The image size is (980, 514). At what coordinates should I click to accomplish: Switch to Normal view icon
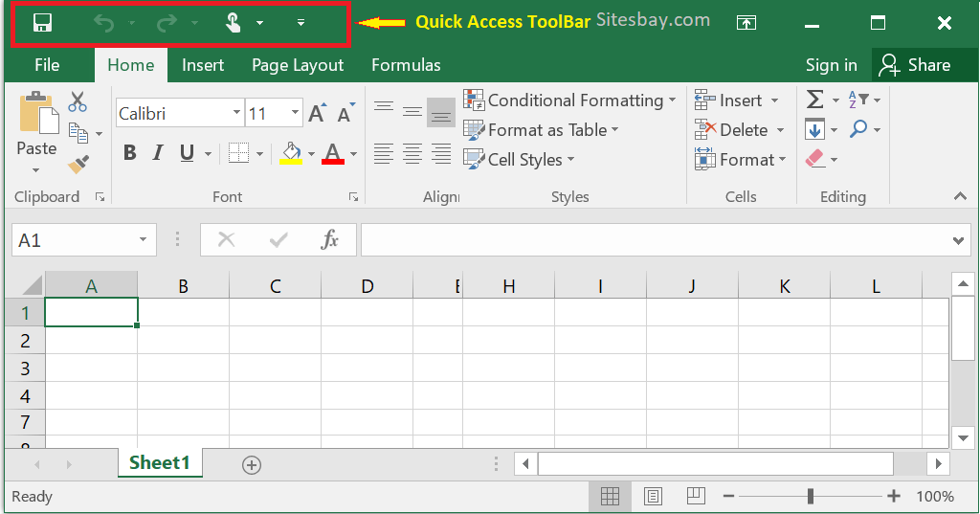coord(610,497)
